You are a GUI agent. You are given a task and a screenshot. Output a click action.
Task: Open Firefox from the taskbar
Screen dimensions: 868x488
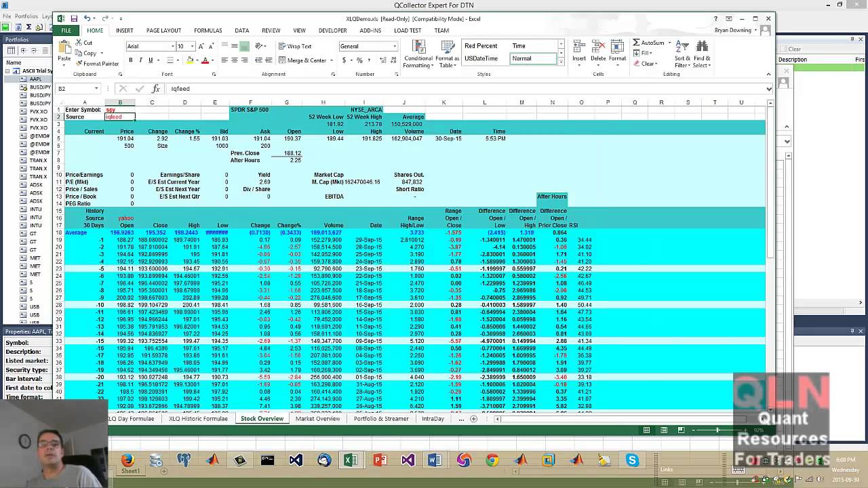(128, 461)
